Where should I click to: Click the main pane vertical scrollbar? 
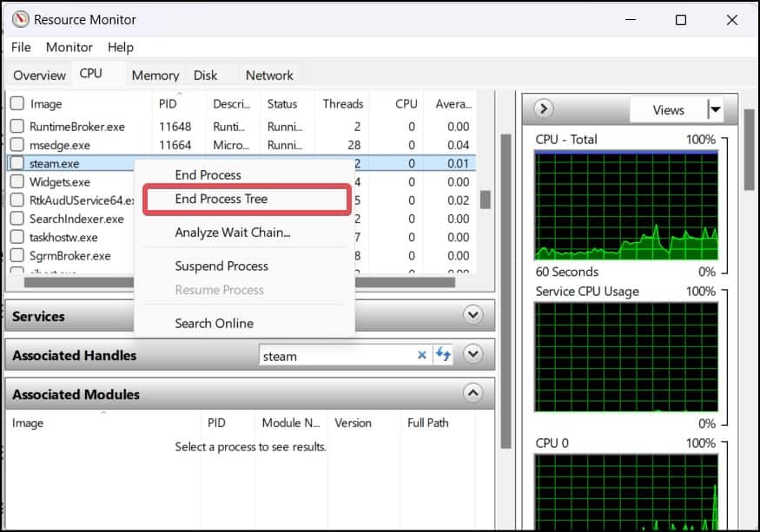(506, 291)
